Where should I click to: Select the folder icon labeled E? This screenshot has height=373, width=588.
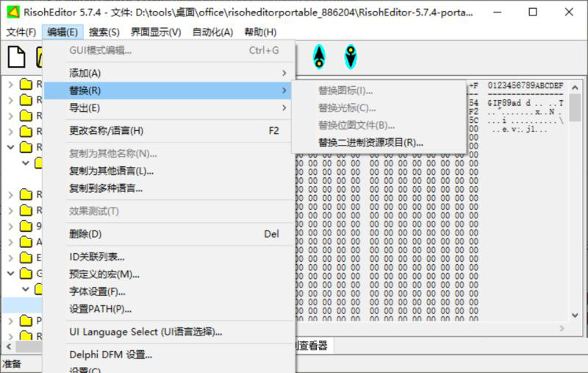click(26, 257)
